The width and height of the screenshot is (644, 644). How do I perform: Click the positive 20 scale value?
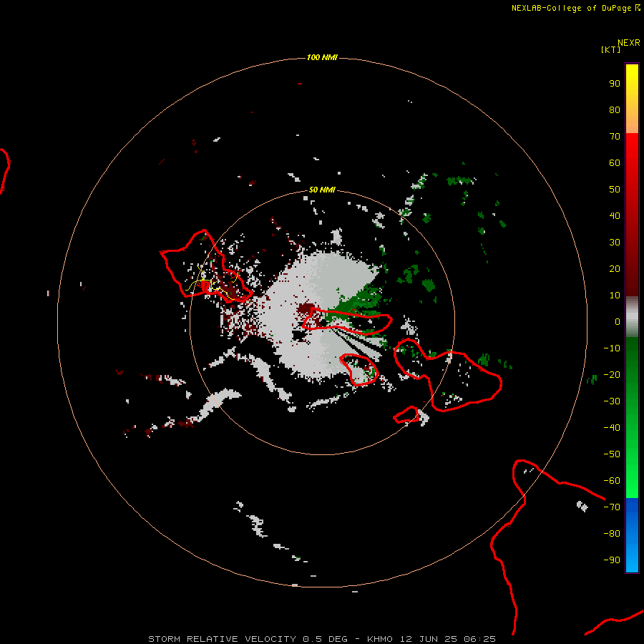[615, 269]
